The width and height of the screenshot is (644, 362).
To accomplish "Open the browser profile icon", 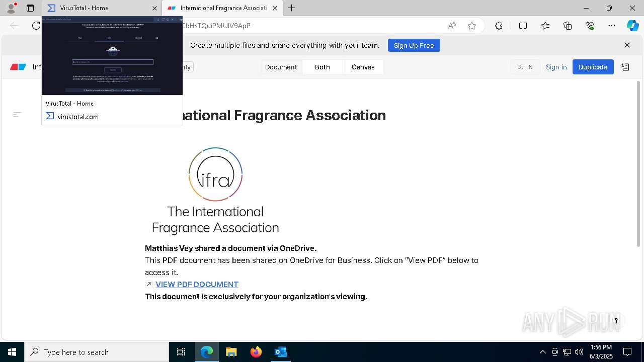I will pyautogui.click(x=11, y=8).
